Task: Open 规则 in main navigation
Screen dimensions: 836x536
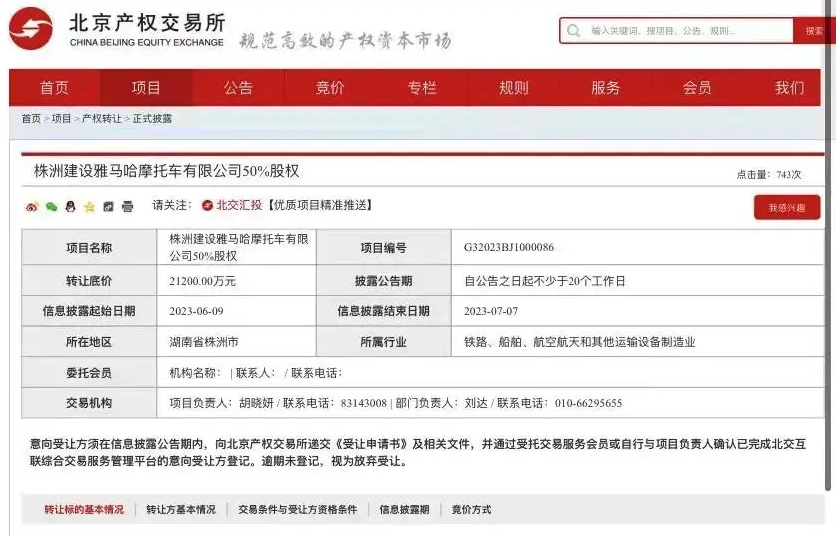Action: tap(513, 87)
